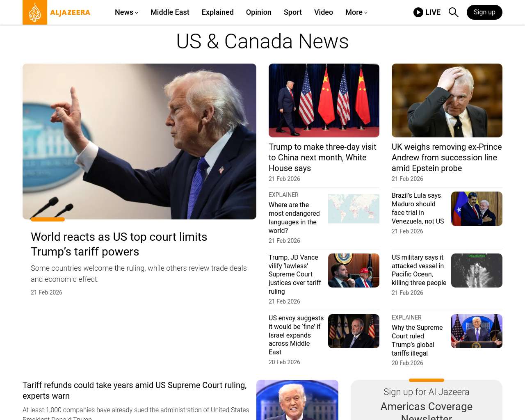Open the endangered languages map thumbnail
Screen dimensions: 525x420
pos(354,209)
